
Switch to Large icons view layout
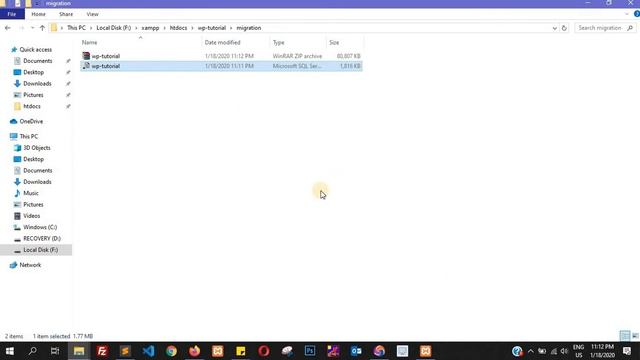(x=635, y=336)
